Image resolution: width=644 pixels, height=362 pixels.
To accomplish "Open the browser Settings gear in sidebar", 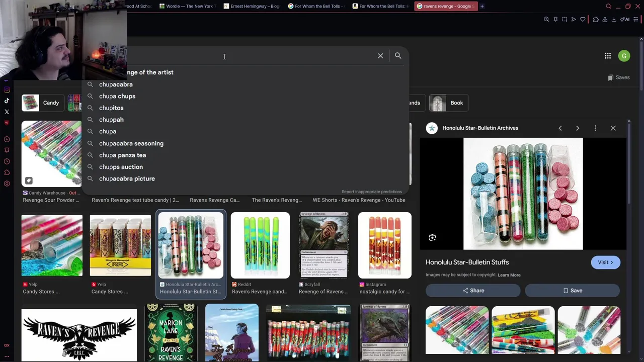I will point(7,184).
